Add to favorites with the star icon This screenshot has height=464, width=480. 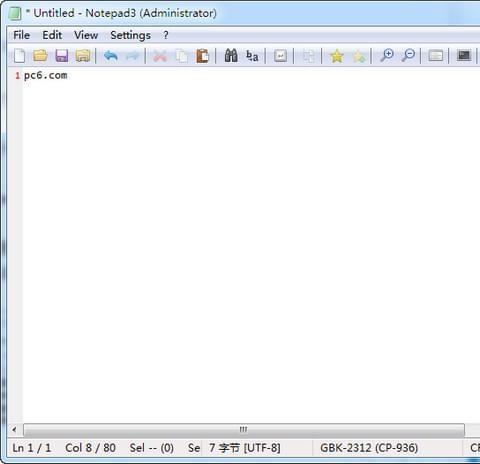click(337, 56)
